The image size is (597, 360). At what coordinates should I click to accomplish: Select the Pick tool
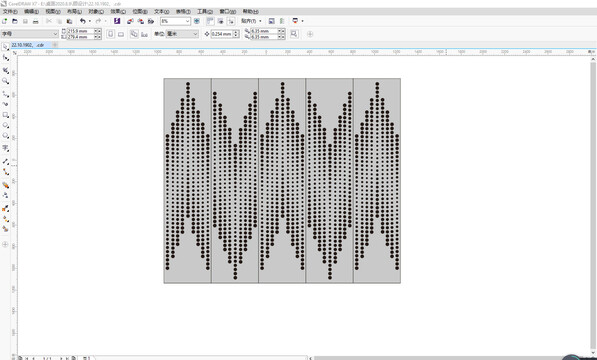5,47
